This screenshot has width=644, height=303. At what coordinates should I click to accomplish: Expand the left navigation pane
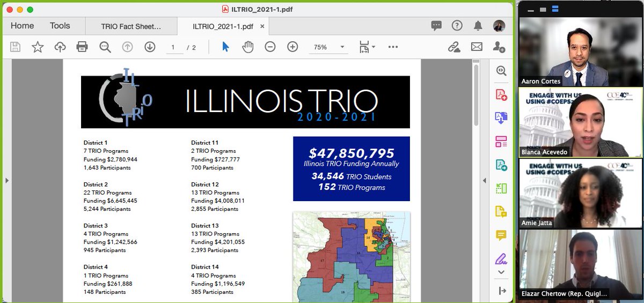click(6, 181)
